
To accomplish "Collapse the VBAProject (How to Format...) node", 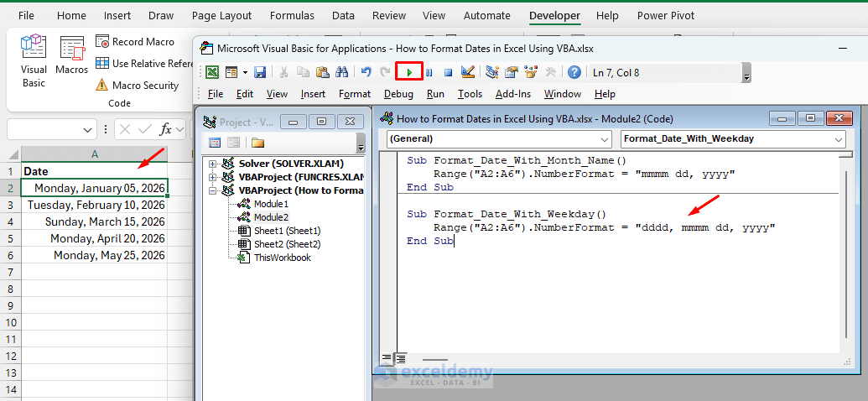I will coord(212,190).
